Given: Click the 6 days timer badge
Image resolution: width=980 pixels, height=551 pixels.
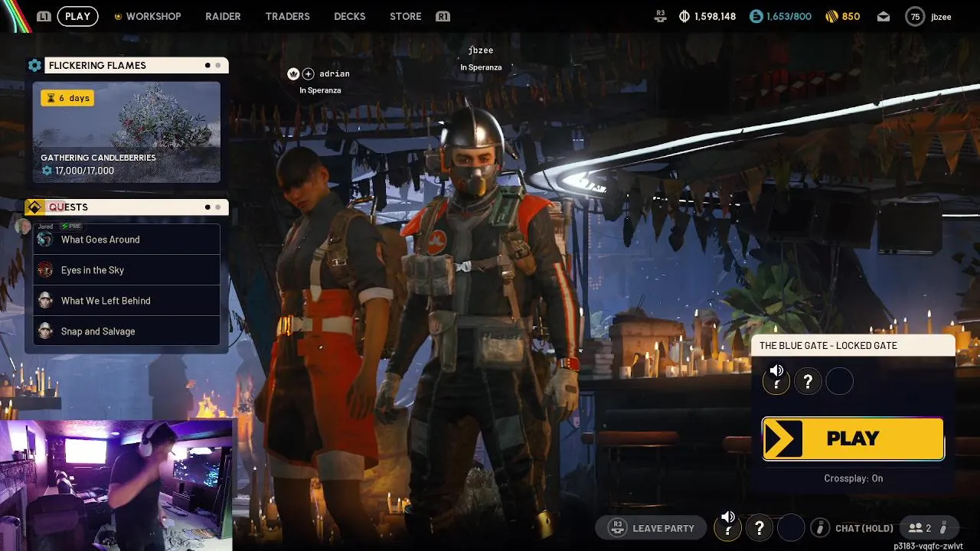Looking at the screenshot, I should (x=67, y=98).
